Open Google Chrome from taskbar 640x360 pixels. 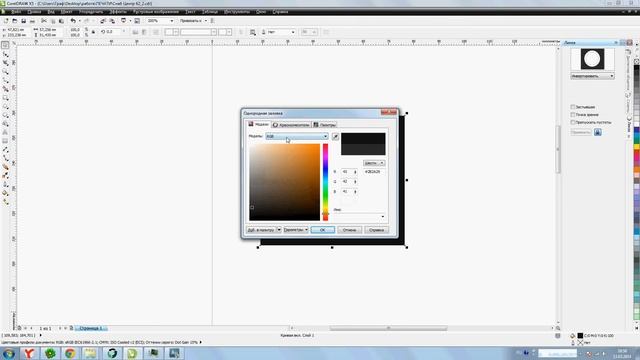pyautogui.click(x=70, y=353)
